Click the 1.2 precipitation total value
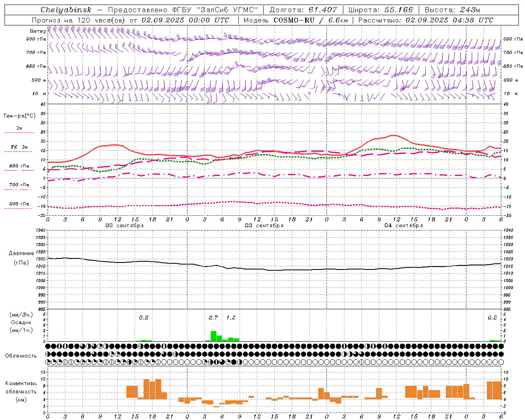Image resolution: width=525 pixels, height=420 pixels. tap(231, 317)
